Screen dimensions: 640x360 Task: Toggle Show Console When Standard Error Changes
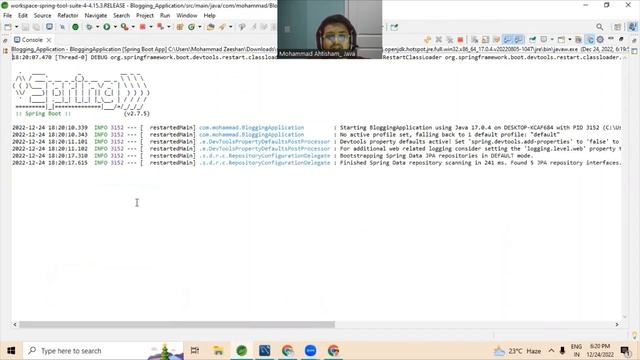pyautogui.click(x=518, y=40)
